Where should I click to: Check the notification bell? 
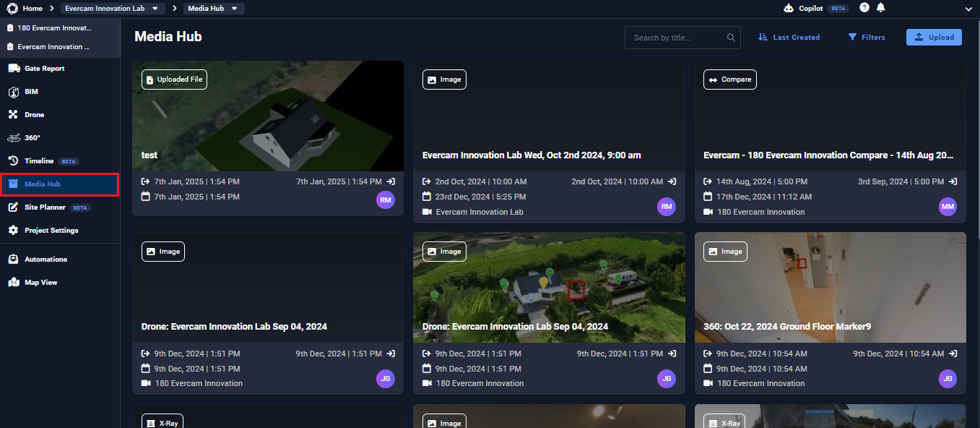[880, 7]
